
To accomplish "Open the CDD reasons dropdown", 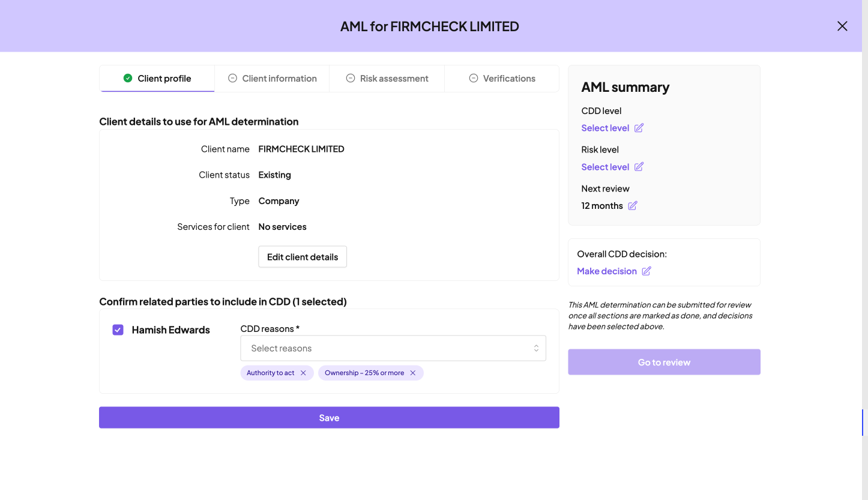I will click(384, 348).
